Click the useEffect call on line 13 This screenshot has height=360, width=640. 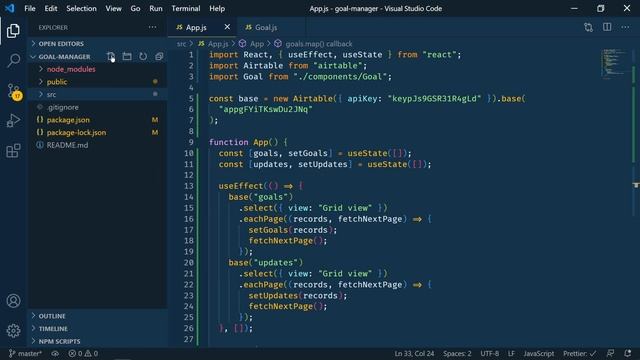[240, 186]
